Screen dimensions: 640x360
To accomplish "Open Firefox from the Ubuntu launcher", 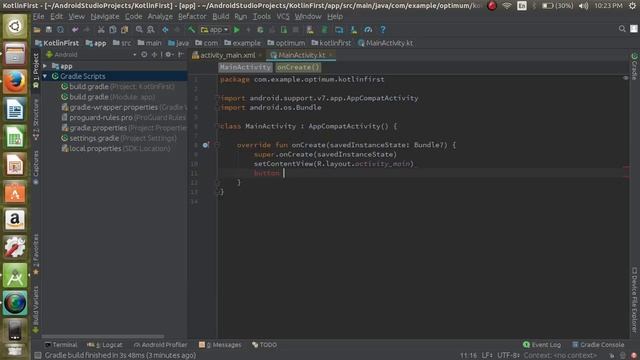I will coord(15,81).
